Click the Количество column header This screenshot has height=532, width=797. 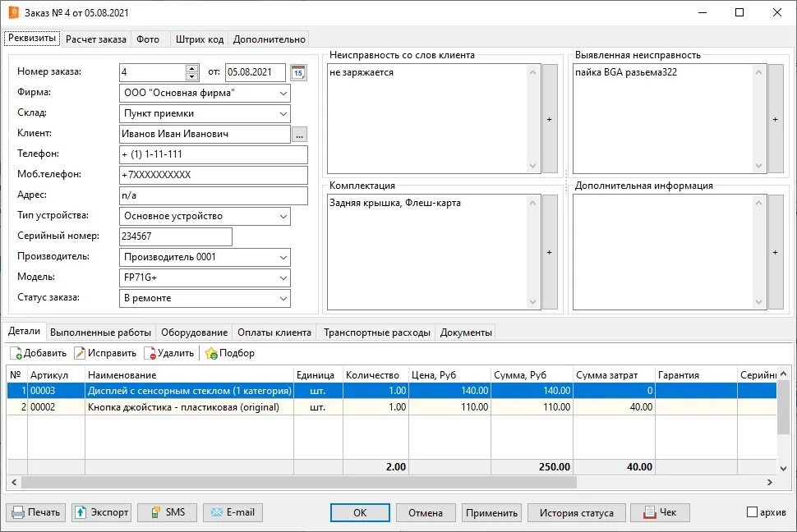pos(375,375)
